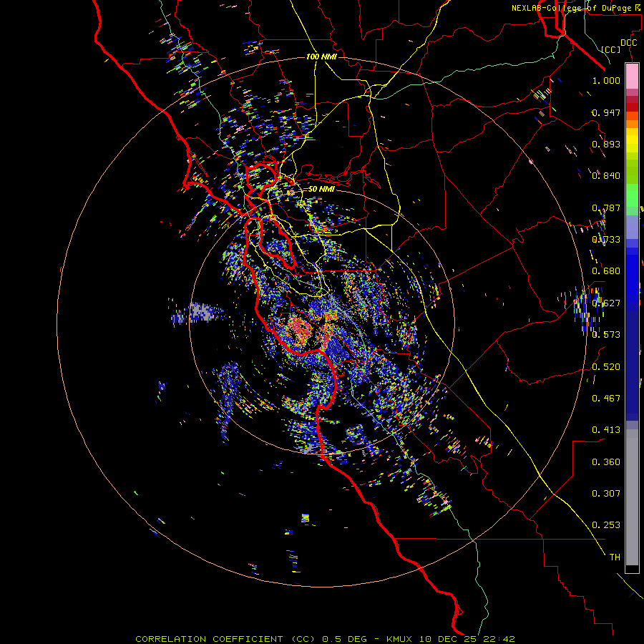
Task: Select the 0.253 scale value
Action: pos(606,525)
